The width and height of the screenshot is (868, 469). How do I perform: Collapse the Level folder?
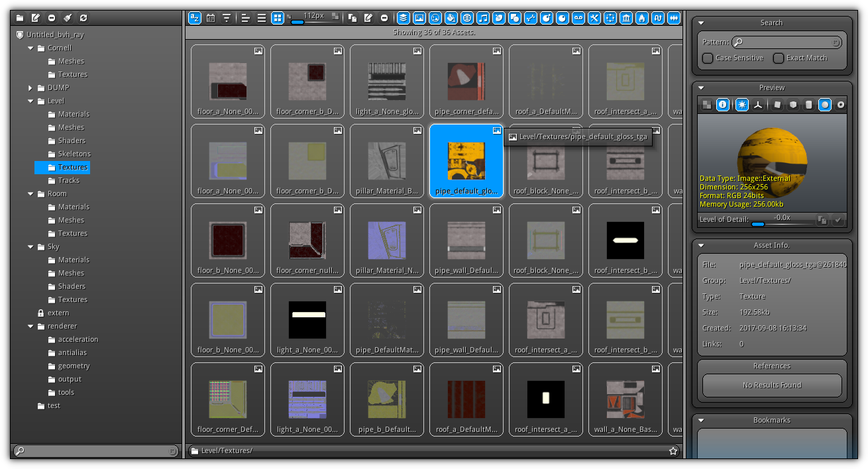[30, 101]
